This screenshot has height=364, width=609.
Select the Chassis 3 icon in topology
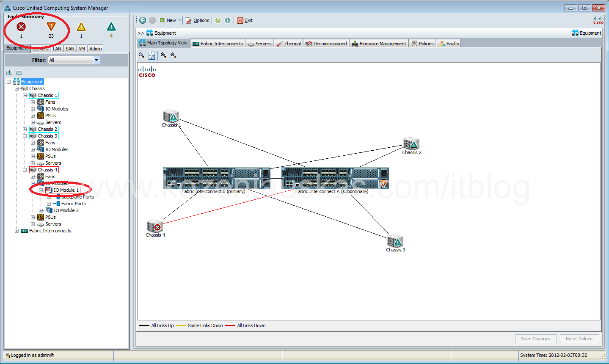point(395,241)
